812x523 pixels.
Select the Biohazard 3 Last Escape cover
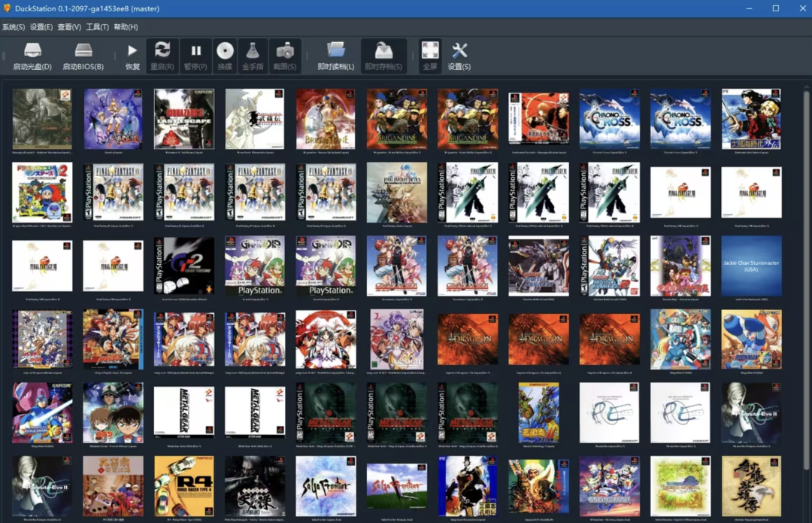pyautogui.click(x=184, y=119)
